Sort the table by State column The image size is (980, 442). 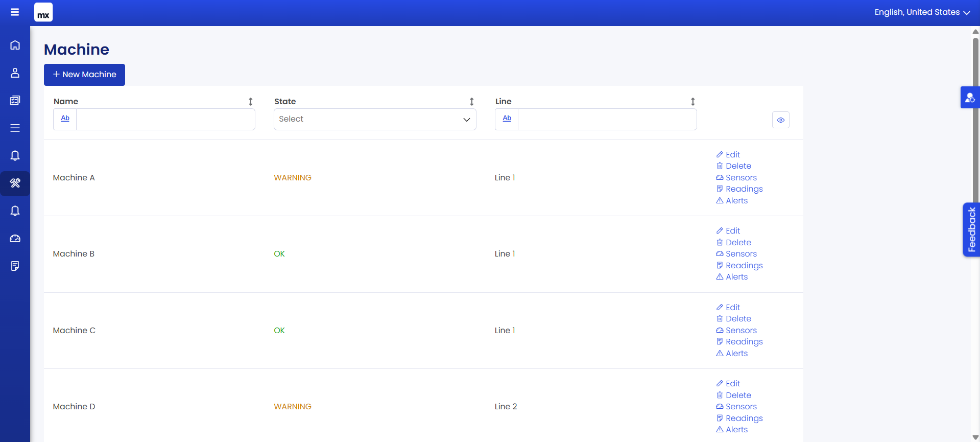pos(472,102)
